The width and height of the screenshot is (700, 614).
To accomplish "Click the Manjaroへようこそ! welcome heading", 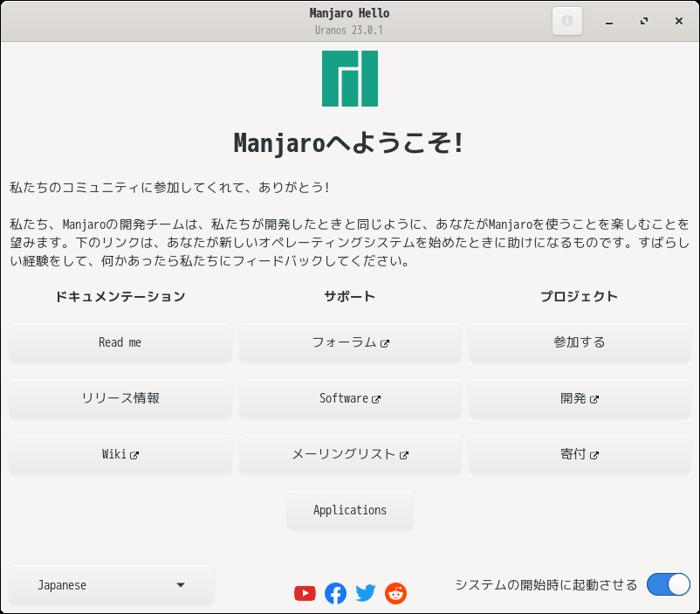I will 349,143.
